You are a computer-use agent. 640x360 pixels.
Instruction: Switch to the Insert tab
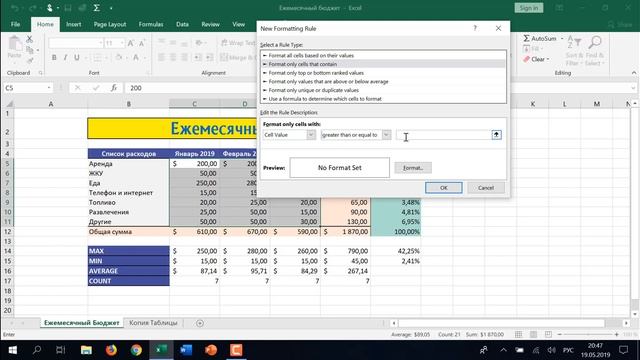(73, 24)
